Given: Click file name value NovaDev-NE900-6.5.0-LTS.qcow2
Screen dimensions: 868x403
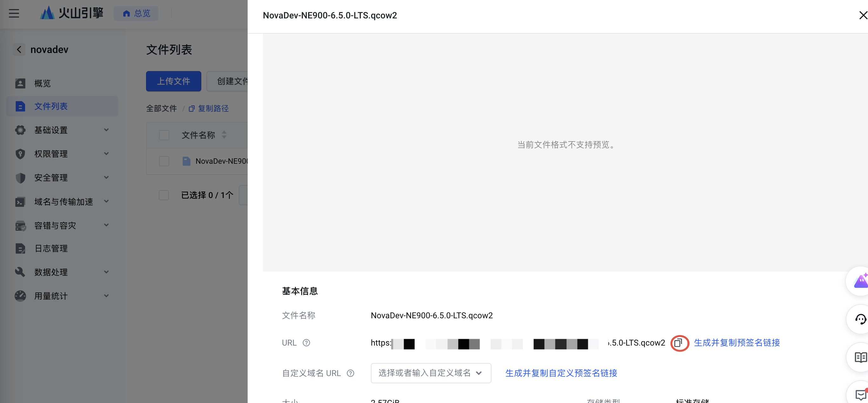Looking at the screenshot, I should 432,315.
